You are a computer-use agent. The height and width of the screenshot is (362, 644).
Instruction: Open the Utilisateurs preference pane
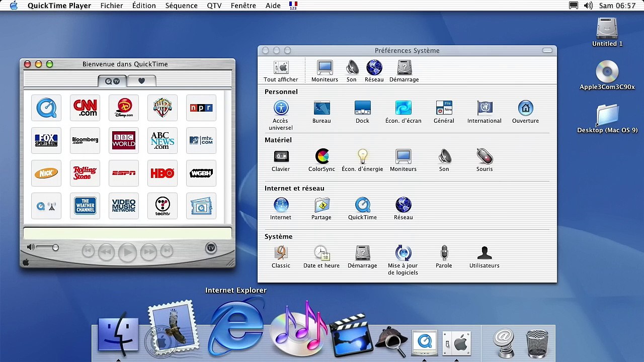click(x=485, y=256)
